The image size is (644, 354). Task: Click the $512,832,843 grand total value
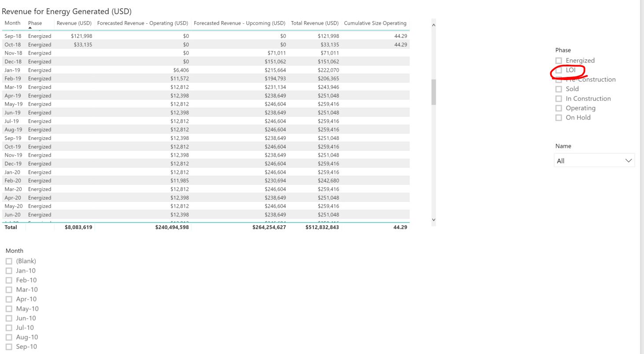pos(322,227)
